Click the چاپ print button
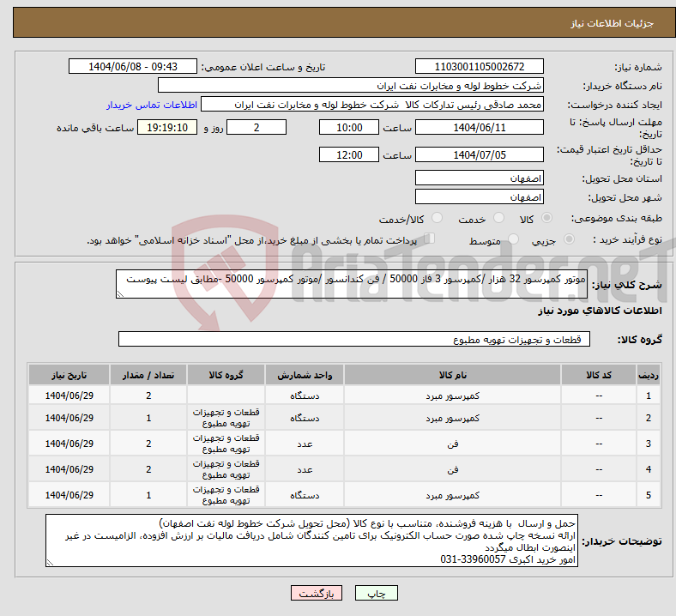The image size is (676, 616). pyautogui.click(x=377, y=593)
